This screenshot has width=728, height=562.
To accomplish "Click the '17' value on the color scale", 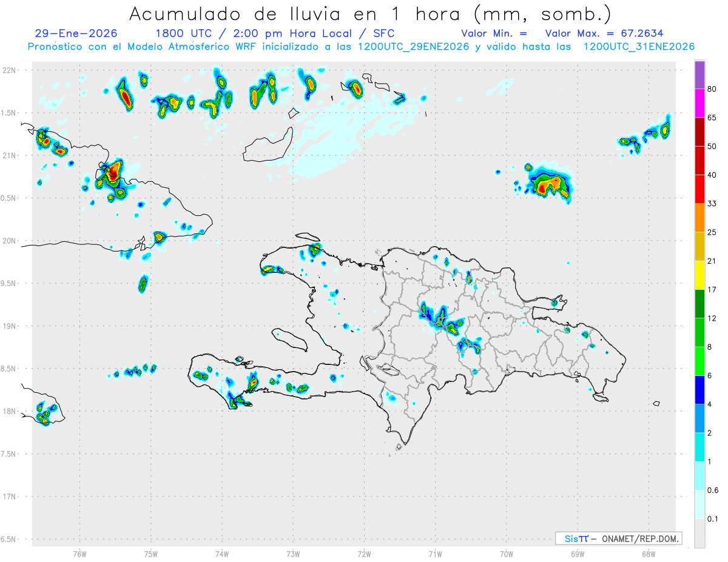I will coord(712,289).
